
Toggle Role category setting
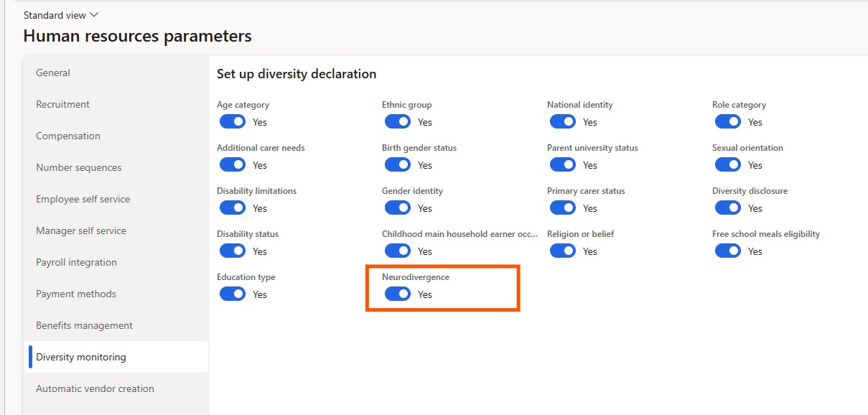click(x=728, y=121)
